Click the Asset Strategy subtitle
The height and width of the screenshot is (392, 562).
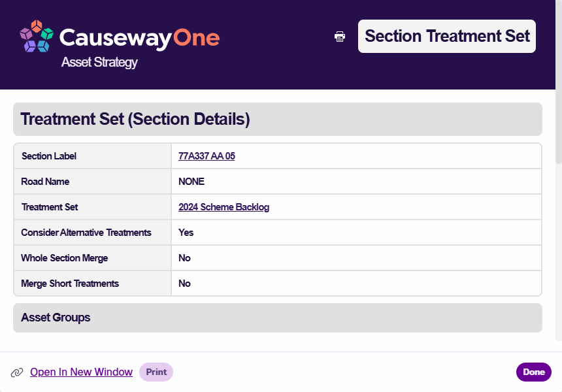point(99,62)
